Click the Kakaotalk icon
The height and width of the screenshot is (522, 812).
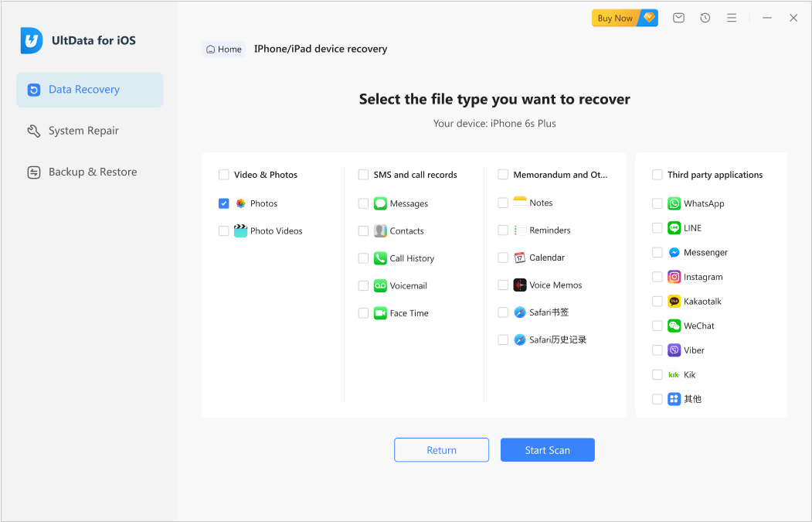(x=674, y=301)
